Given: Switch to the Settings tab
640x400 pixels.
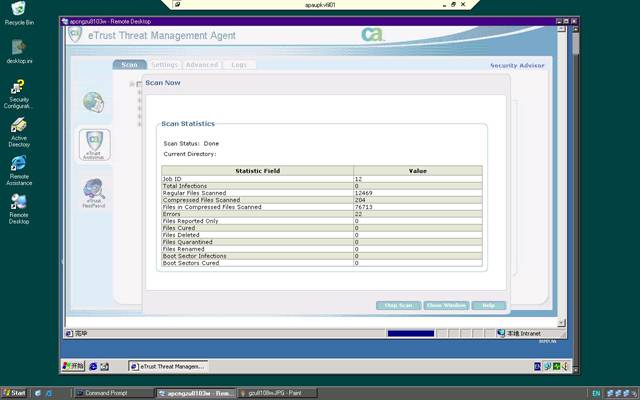Looking at the screenshot, I should point(164,65).
